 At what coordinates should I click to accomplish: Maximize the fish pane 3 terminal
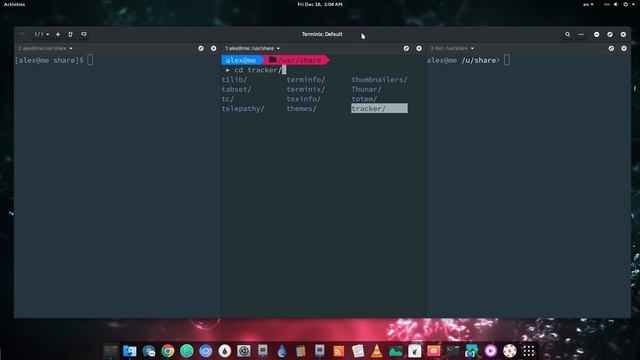[611, 48]
